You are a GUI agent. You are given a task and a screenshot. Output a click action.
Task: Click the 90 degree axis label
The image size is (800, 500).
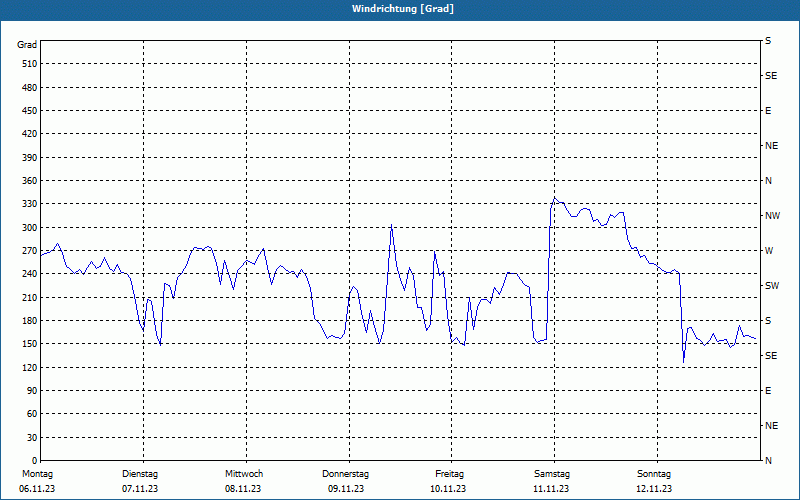pos(32,390)
